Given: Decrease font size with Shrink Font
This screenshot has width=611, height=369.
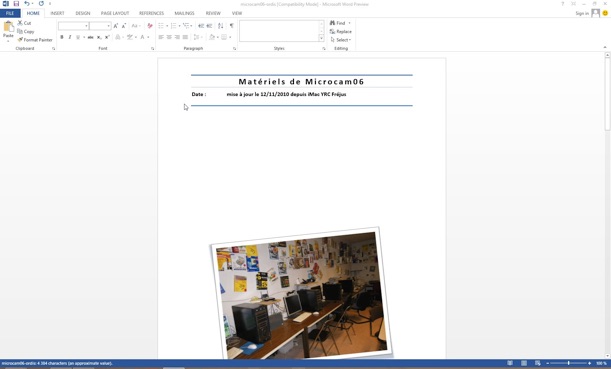Looking at the screenshot, I should (124, 26).
